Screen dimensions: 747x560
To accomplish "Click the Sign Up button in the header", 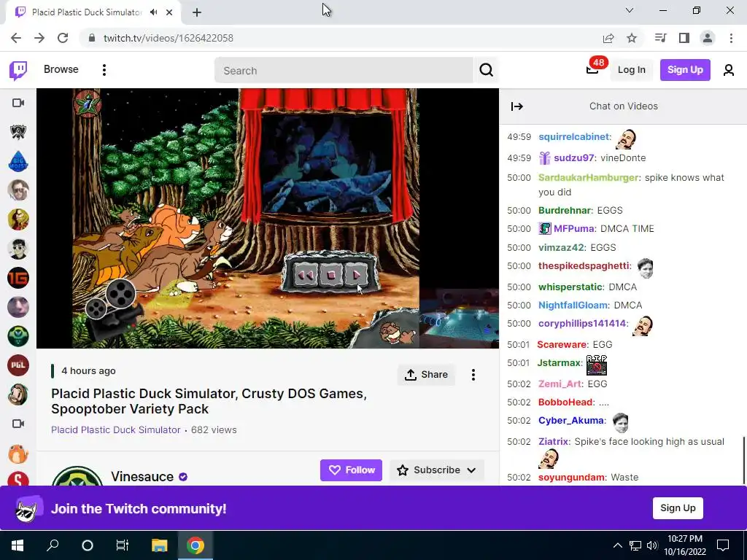I will (685, 70).
